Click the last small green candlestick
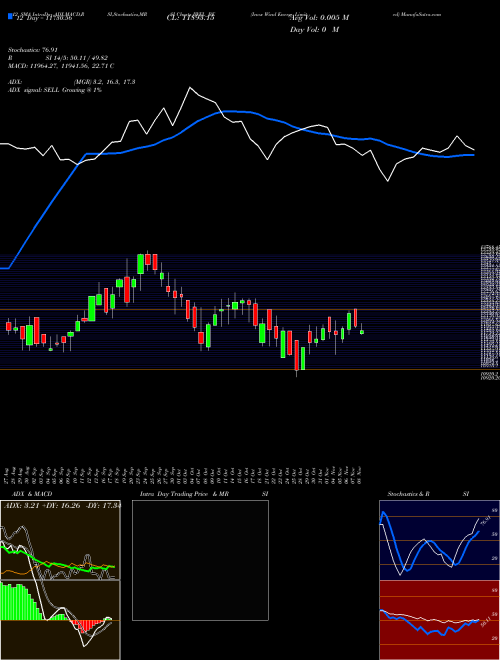This screenshot has width=500, height=660. tap(362, 332)
